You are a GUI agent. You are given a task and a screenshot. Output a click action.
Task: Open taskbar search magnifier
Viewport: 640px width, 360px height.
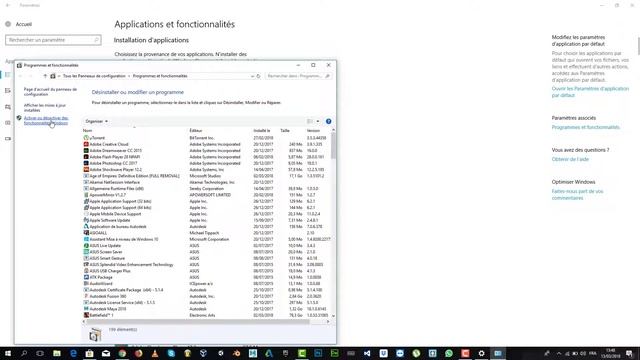(24, 353)
